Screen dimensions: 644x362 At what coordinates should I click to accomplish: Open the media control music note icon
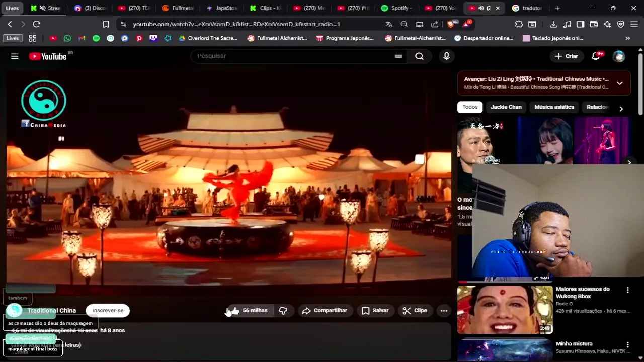pyautogui.click(x=567, y=24)
